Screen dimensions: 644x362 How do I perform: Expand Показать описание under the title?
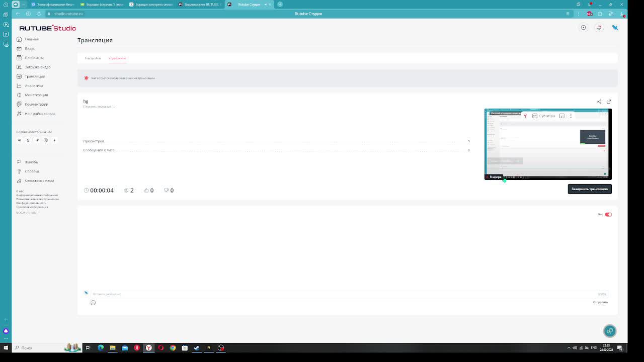pyautogui.click(x=99, y=107)
